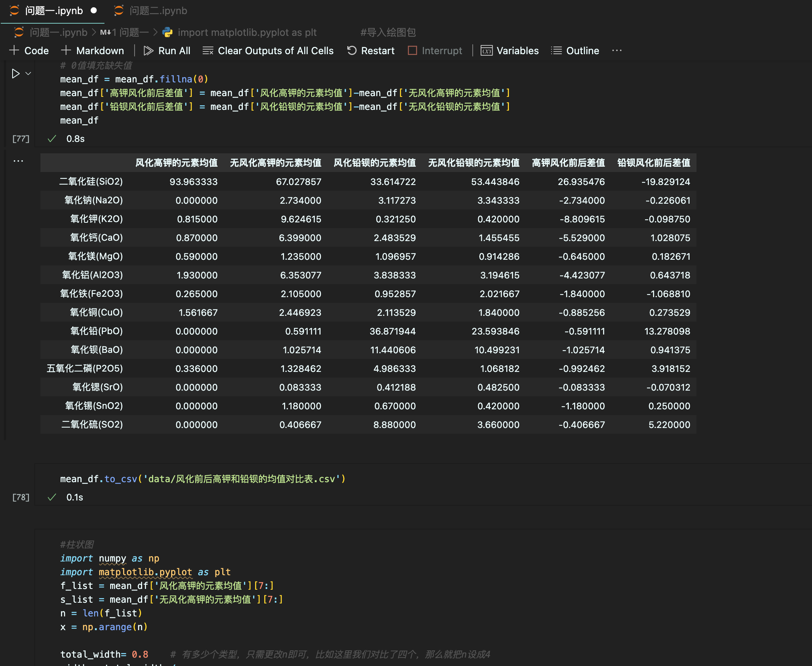Click the Interrupt kernel button

pyautogui.click(x=435, y=51)
